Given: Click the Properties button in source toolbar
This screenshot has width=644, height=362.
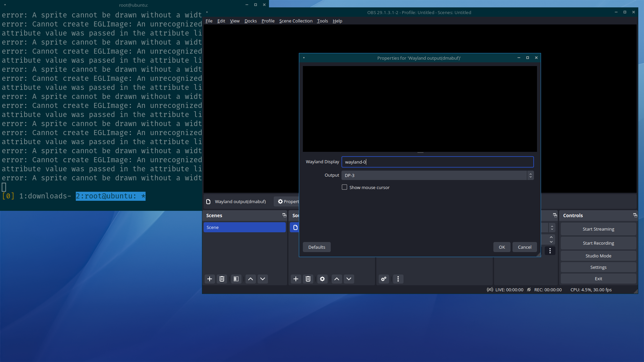Looking at the screenshot, I should coord(287,201).
